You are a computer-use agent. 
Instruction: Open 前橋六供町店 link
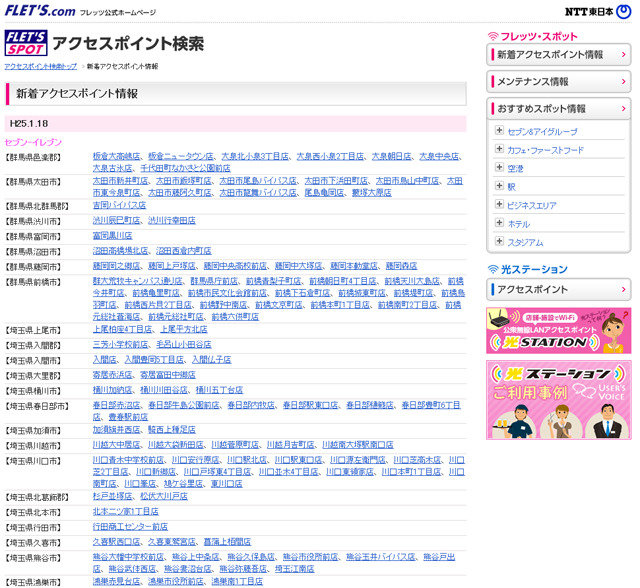tap(235, 317)
